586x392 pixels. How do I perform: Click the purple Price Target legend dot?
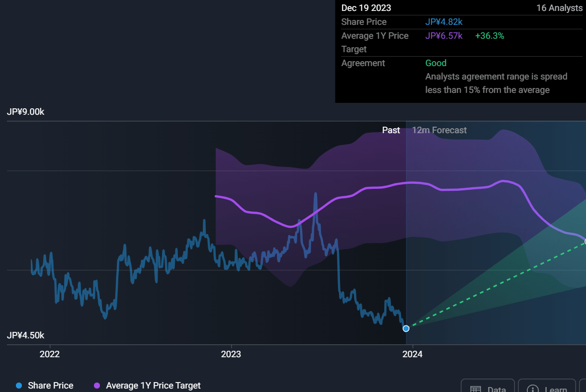tap(97, 385)
